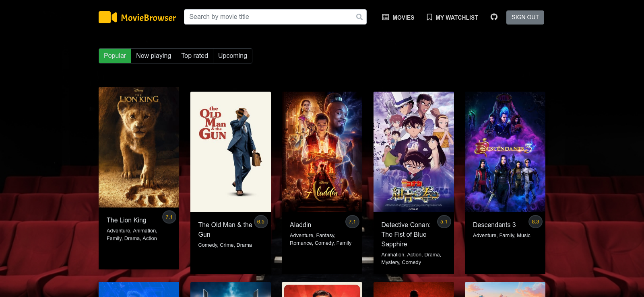Click the 6.5 rating badge on Old Man & the Gun
Viewport: 644px width, 297px height.
(261, 221)
